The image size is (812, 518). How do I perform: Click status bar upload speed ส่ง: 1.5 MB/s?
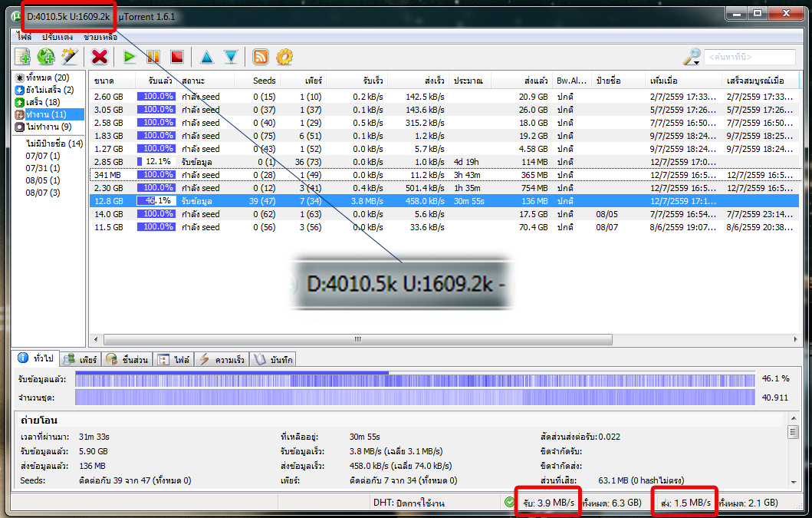point(685,503)
